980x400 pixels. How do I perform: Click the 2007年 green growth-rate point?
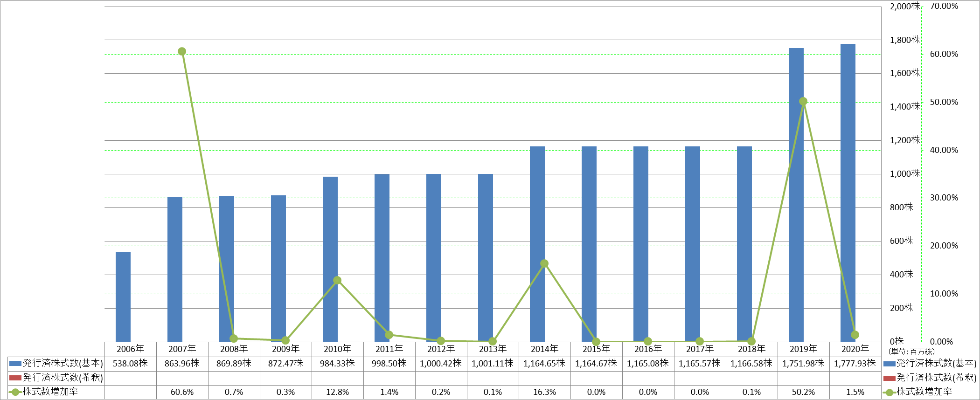point(182,51)
